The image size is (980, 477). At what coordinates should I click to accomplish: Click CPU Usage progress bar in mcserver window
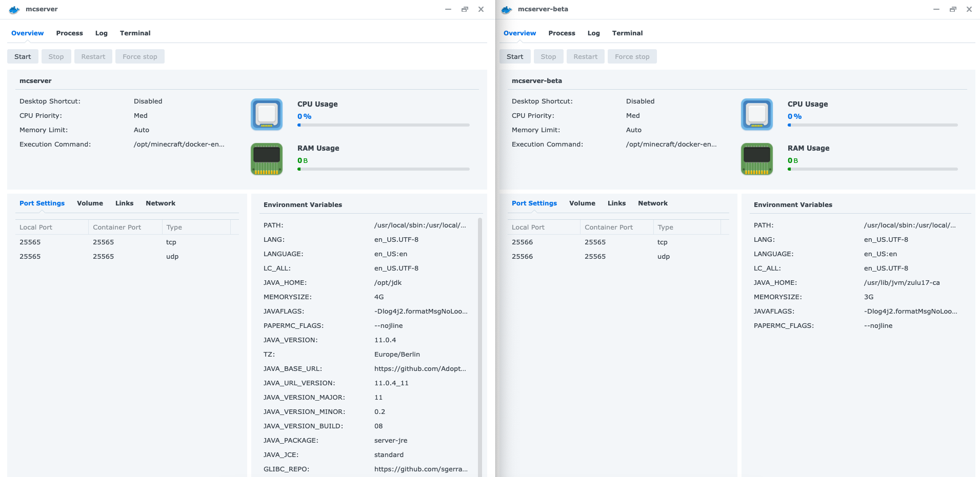384,125
